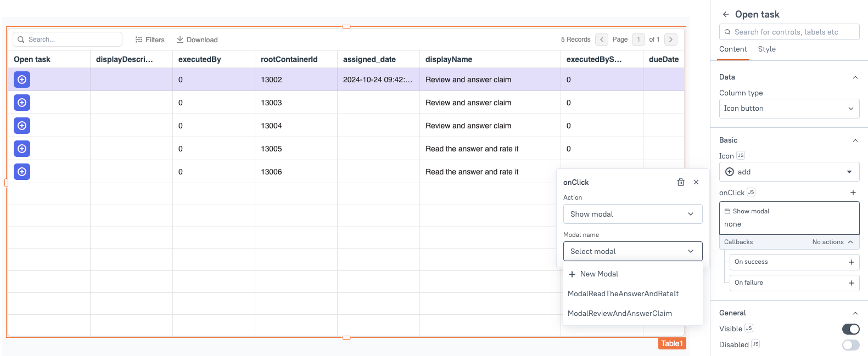The image size is (868, 356).
Task: Close the onClick popup panel
Action: click(x=696, y=182)
